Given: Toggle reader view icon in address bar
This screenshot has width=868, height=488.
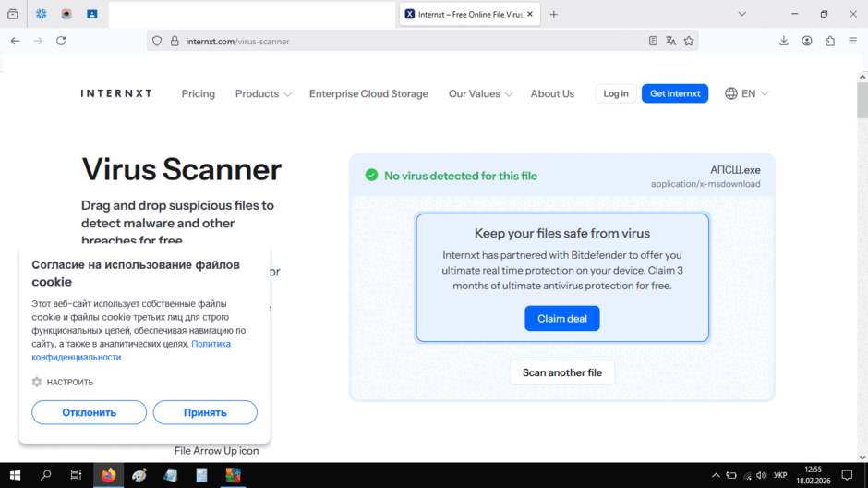Looking at the screenshot, I should coord(653,41).
